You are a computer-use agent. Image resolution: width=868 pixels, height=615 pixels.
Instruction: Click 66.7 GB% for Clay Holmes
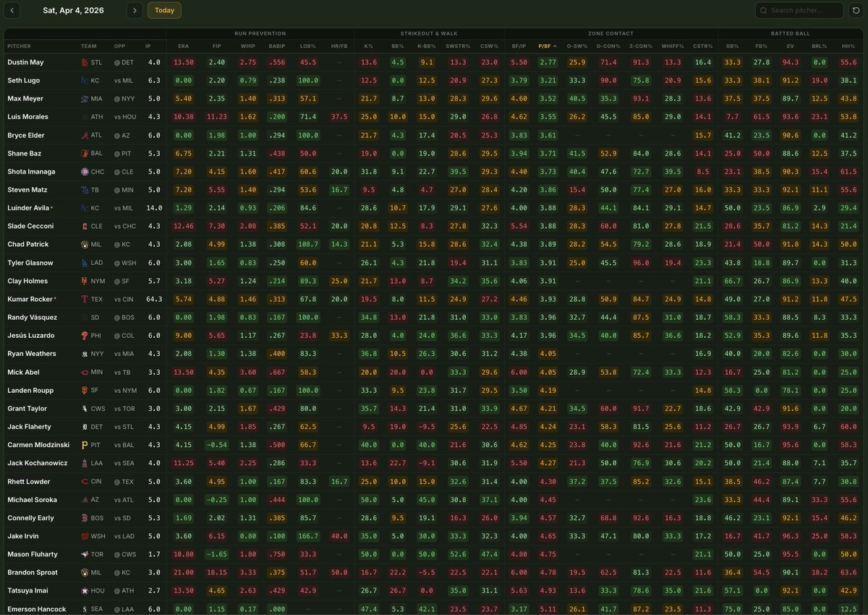(731, 281)
